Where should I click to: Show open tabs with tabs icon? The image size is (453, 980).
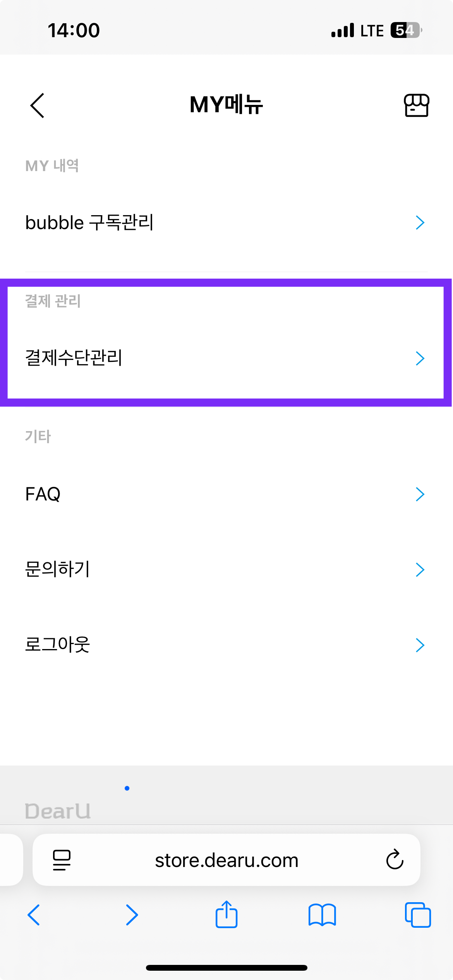tap(418, 915)
